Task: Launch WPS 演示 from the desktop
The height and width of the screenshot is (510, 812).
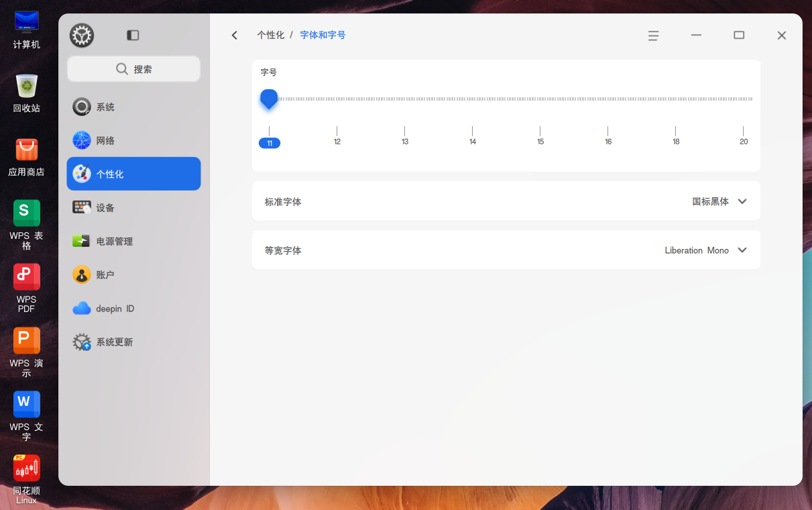Action: coord(27,352)
